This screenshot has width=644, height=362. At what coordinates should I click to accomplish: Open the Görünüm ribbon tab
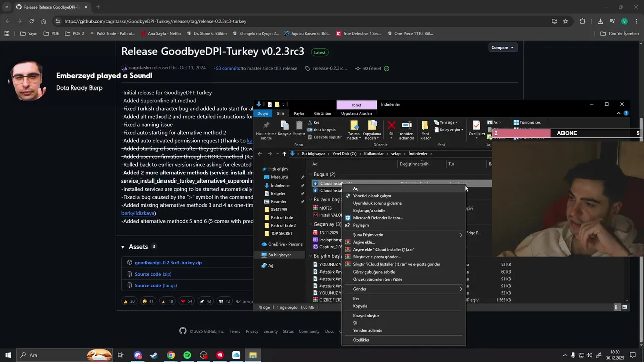(x=323, y=113)
